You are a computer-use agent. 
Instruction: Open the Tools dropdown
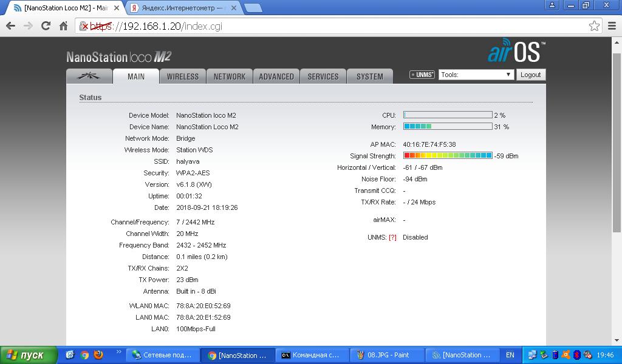pyautogui.click(x=476, y=75)
